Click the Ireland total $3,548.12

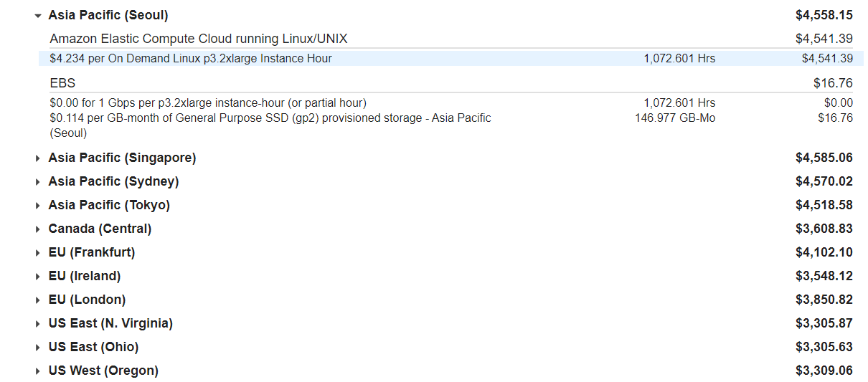824,276
